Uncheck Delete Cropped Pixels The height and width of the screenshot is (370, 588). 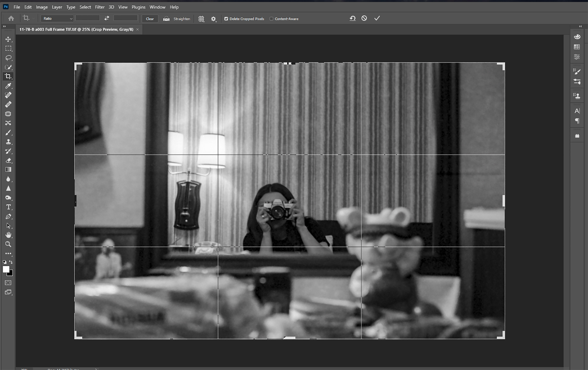[x=226, y=19]
